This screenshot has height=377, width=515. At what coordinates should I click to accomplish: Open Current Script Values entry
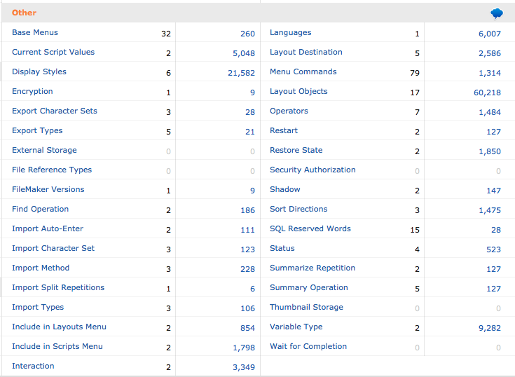[53, 52]
